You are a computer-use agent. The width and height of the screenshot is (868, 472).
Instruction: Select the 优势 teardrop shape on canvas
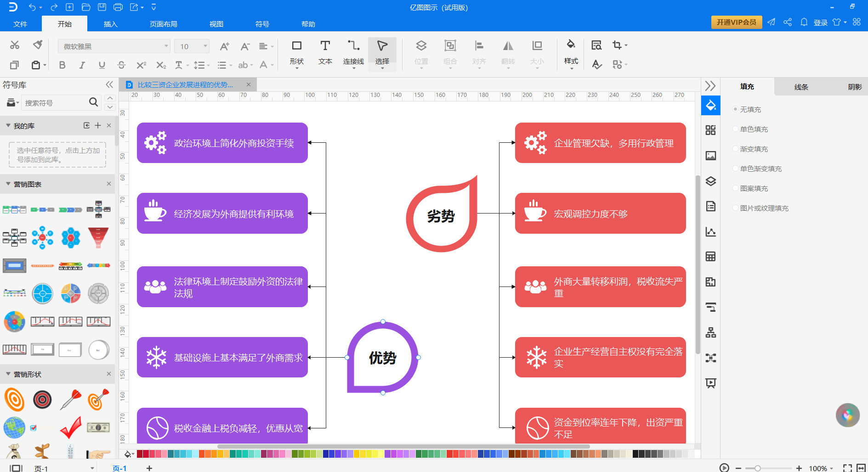382,357
